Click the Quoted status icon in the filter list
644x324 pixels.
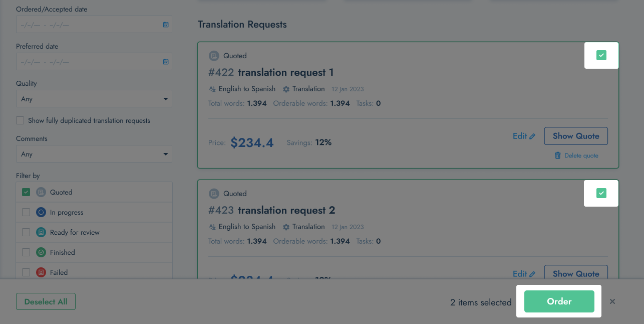pyautogui.click(x=41, y=192)
